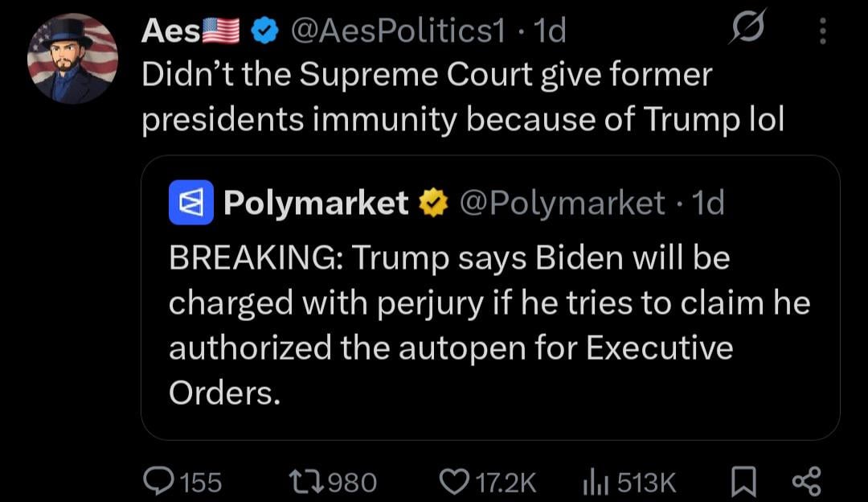The height and width of the screenshot is (502, 868).
Task: Click the 1d timestamp on Polymarket's tweet
Action: (x=708, y=204)
